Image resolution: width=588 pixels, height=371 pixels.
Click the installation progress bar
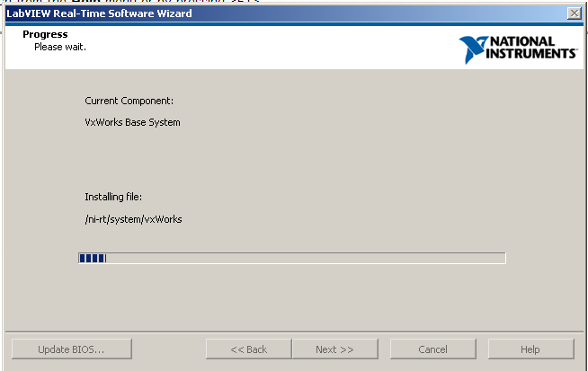tap(291, 258)
